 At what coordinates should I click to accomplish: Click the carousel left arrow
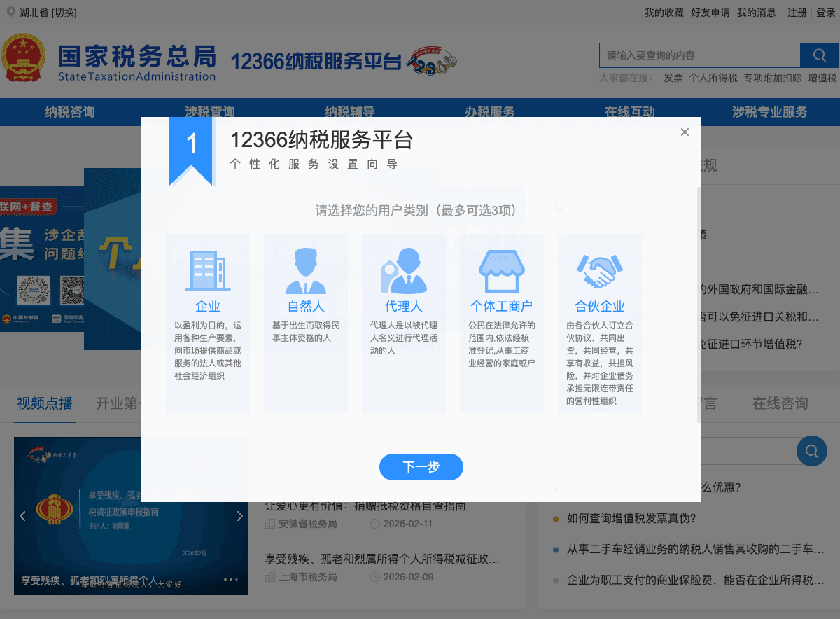22,515
